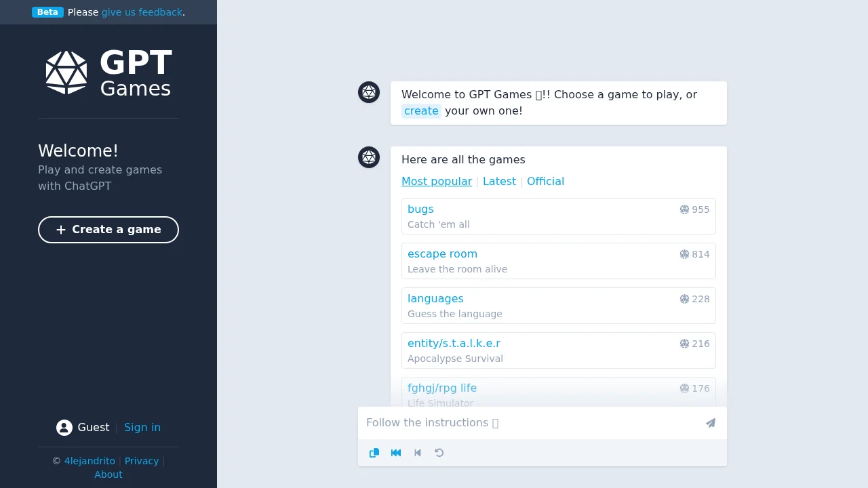The width and height of the screenshot is (868, 488).
Task: Click the step-back icon in the chat toolbar
Action: [x=417, y=453]
